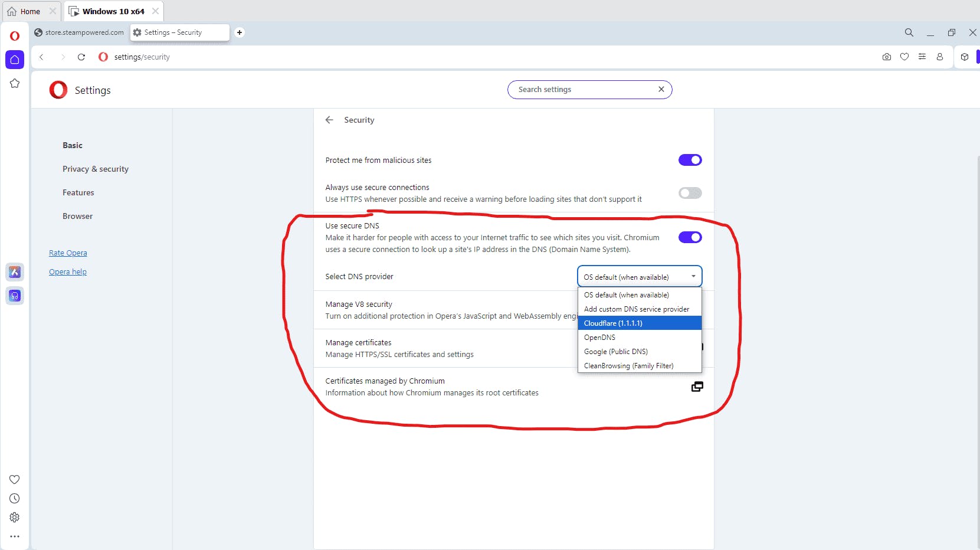
Task: Disable Protect me from malicious sites
Action: point(690,160)
